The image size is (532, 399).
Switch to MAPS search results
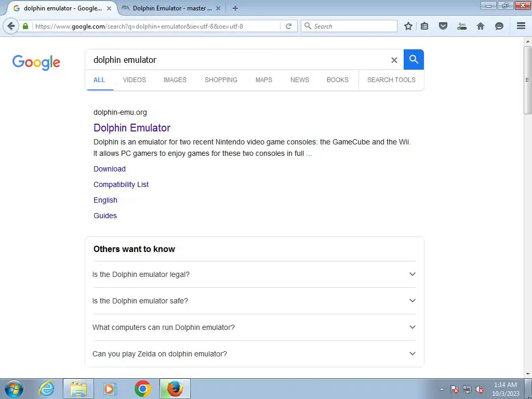[263, 79]
